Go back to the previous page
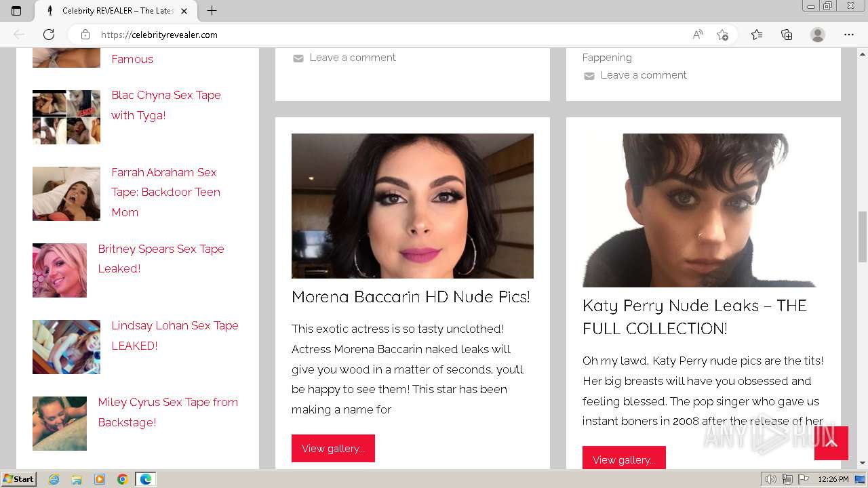This screenshot has width=868, height=488. (x=19, y=35)
